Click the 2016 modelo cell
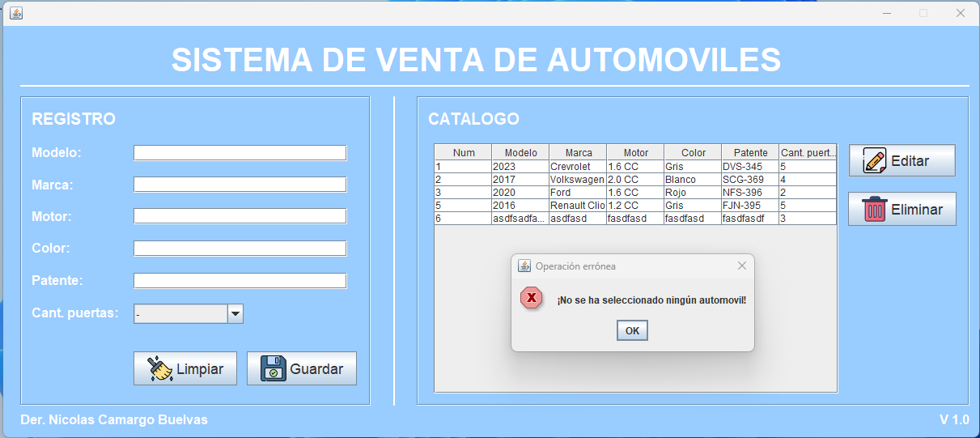980x438 pixels. pyautogui.click(x=520, y=206)
